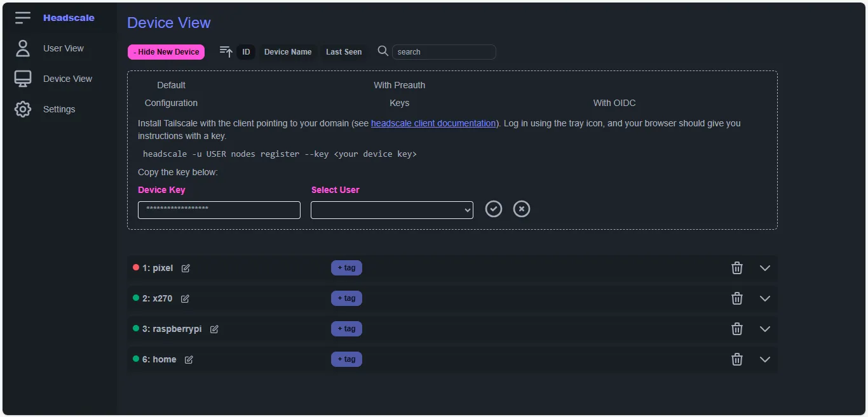Open the hamburger menu in the sidebar

click(23, 18)
